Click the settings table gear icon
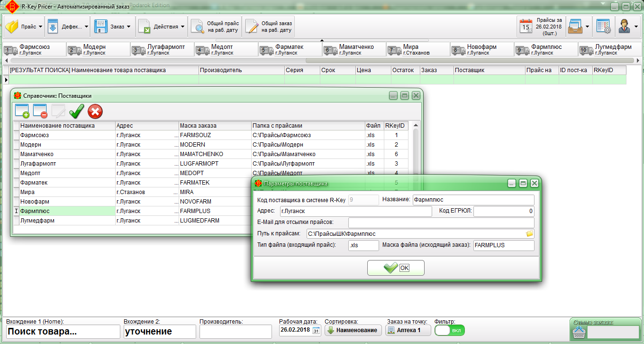This screenshot has width=644, height=344. tap(603, 27)
